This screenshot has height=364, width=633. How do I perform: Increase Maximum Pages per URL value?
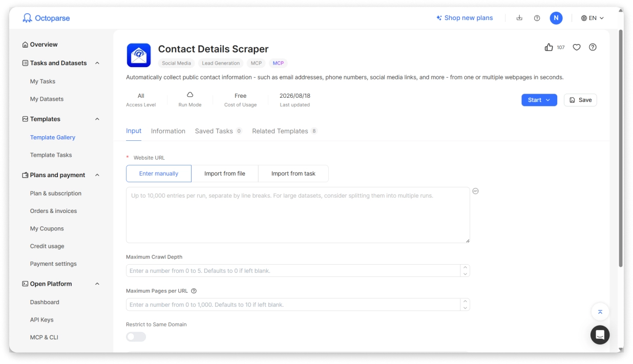(465, 302)
